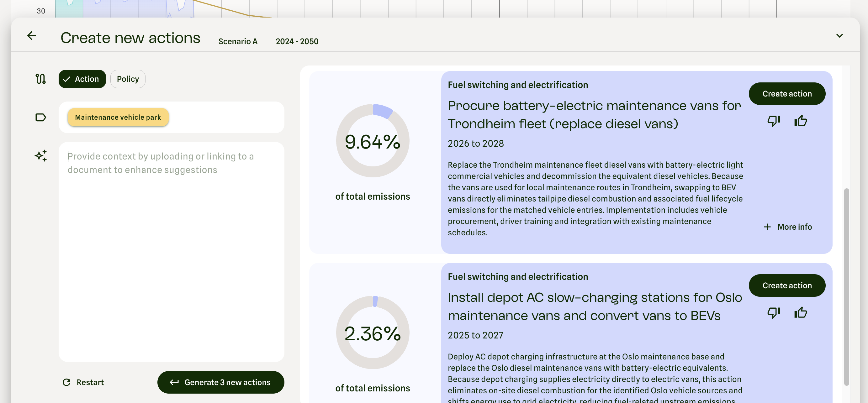Image resolution: width=868 pixels, height=403 pixels.
Task: Thumbs down the Trondheim vans suggestion
Action: pyautogui.click(x=774, y=121)
